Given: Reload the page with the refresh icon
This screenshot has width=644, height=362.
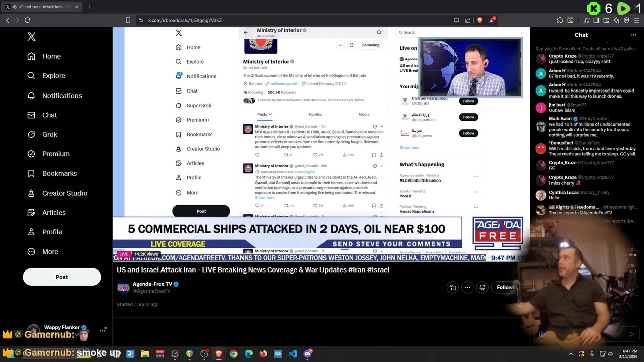Looking at the screenshot, I should click(28, 20).
